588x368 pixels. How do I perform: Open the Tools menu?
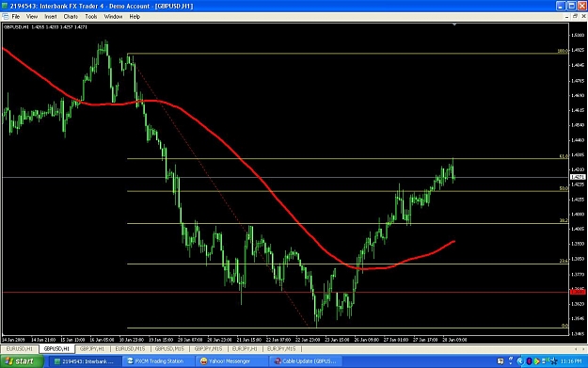pyautogui.click(x=91, y=17)
